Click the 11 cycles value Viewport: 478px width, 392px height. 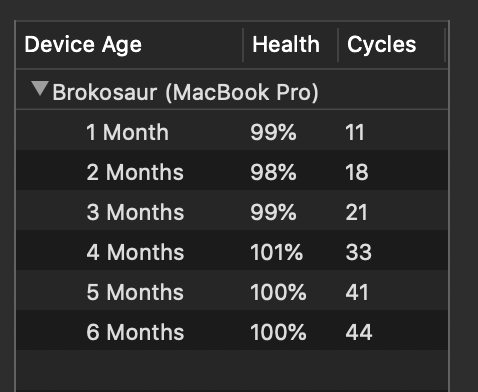355,132
